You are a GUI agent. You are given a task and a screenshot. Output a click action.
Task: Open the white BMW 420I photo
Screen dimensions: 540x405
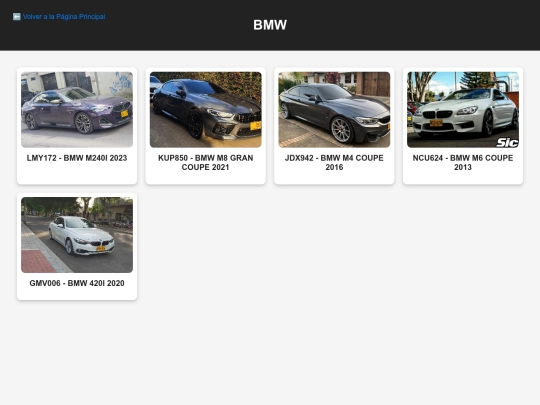pyautogui.click(x=77, y=235)
